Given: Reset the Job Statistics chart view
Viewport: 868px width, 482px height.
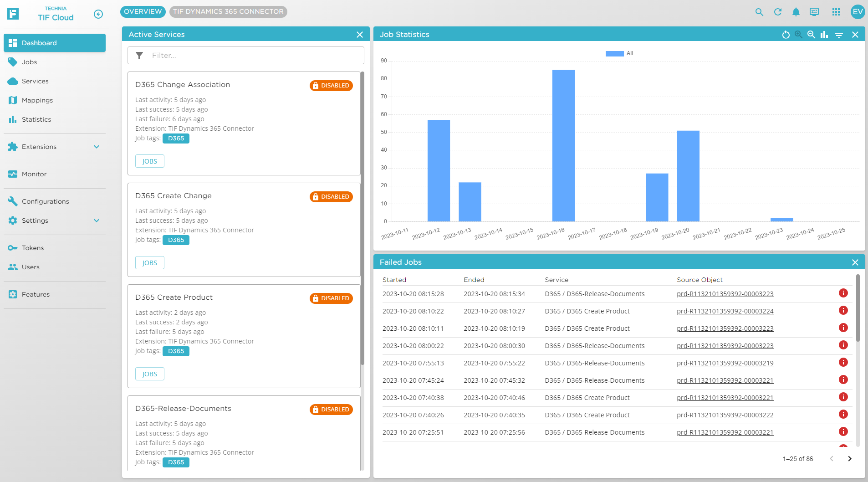Looking at the screenshot, I should pyautogui.click(x=786, y=35).
